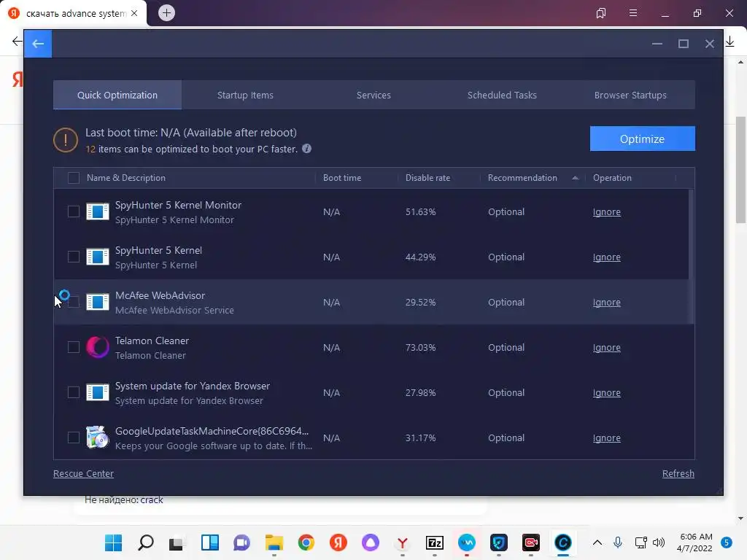
Task: Click the McAfee WebAdvisor program icon
Action: coord(98,302)
